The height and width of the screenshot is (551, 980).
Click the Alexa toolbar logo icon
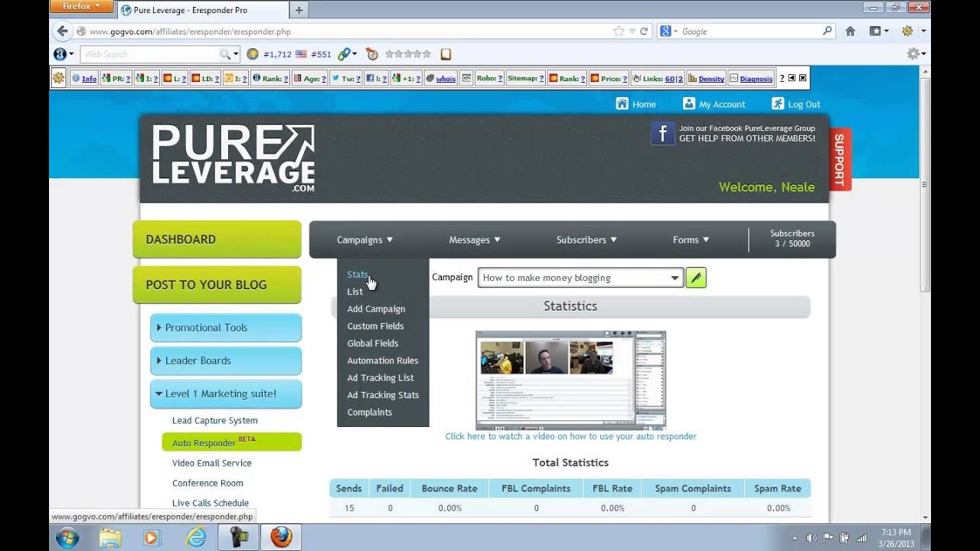click(x=60, y=54)
